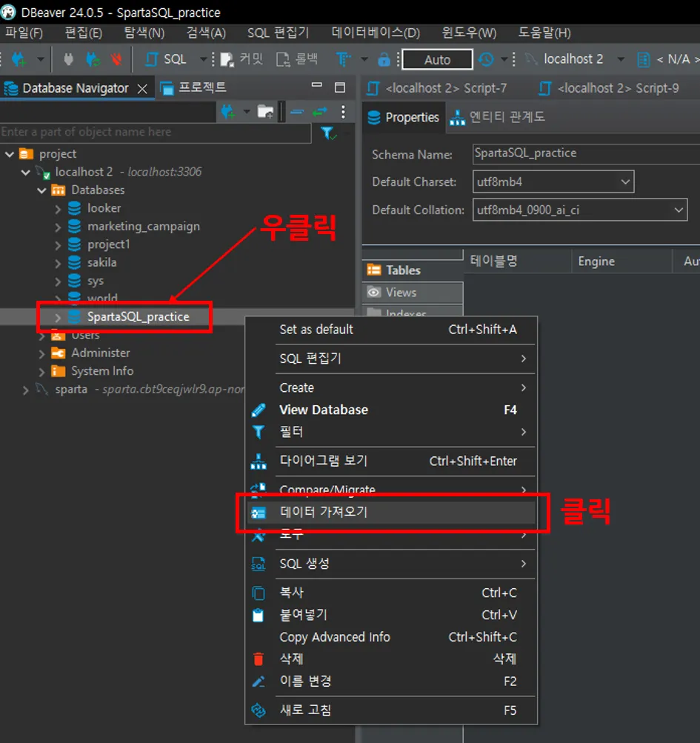The width and height of the screenshot is (700, 743).
Task: Open Create submenu in context menu
Action: click(x=391, y=387)
